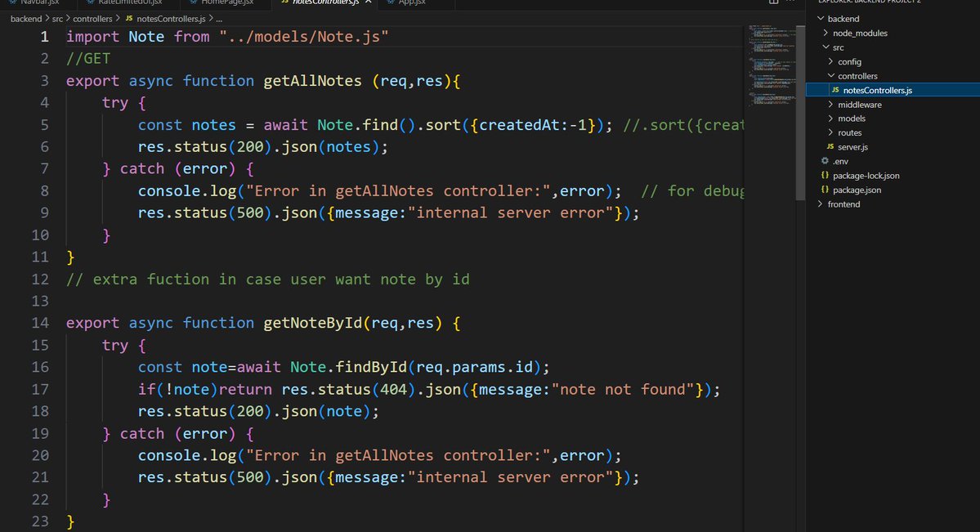
Task: Expand the models folder chevron
Action: (x=830, y=118)
